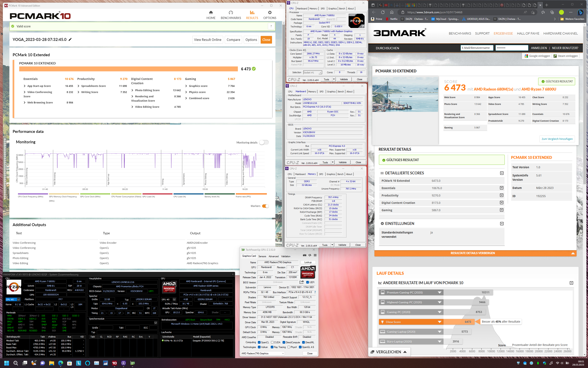
Task: Open the Tools dropdown arrow in CPU-Z CPU window
Action: pyautogui.click(x=334, y=79)
